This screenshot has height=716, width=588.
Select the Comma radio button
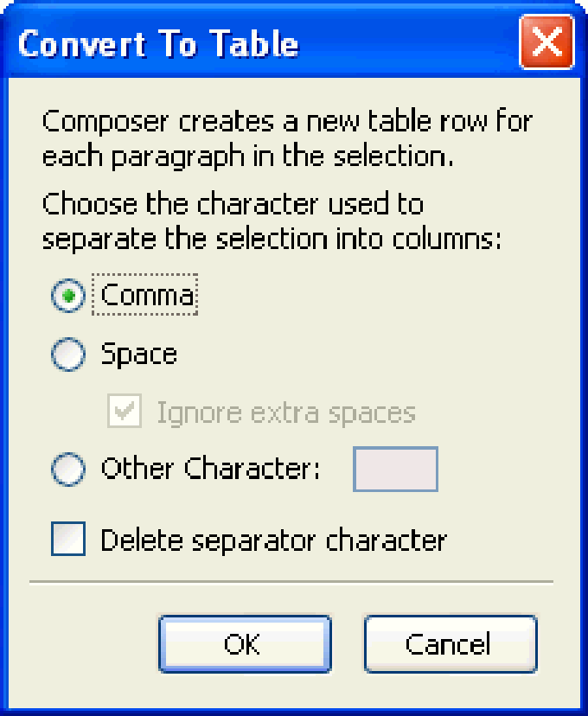[x=68, y=296]
